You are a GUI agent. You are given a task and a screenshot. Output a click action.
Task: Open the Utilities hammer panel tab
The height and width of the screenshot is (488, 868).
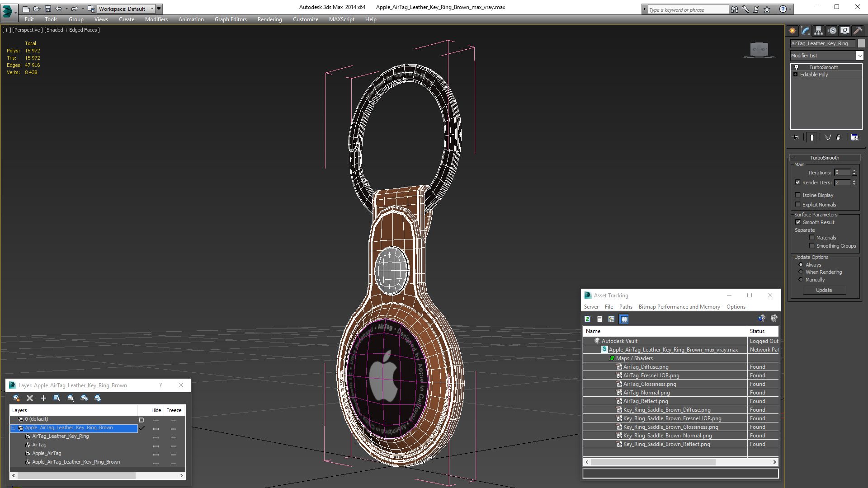pos(858,31)
